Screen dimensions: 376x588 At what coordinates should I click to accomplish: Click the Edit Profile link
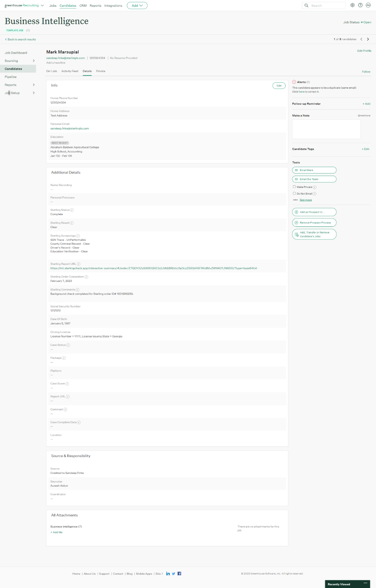click(364, 51)
